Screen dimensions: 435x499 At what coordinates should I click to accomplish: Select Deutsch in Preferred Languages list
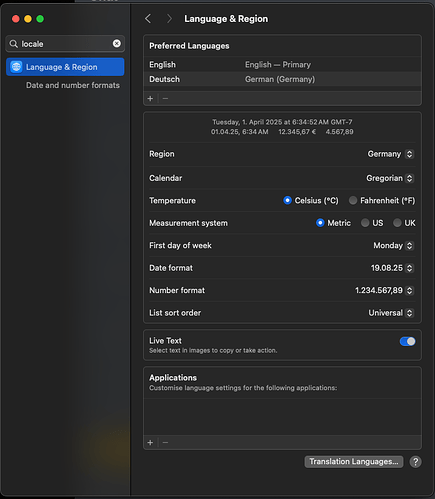(282, 79)
